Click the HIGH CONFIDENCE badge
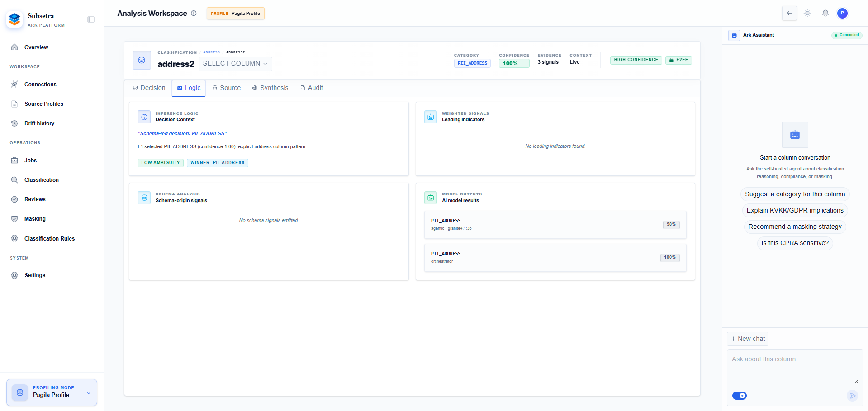Viewport: 868px width, 411px height. [636, 60]
